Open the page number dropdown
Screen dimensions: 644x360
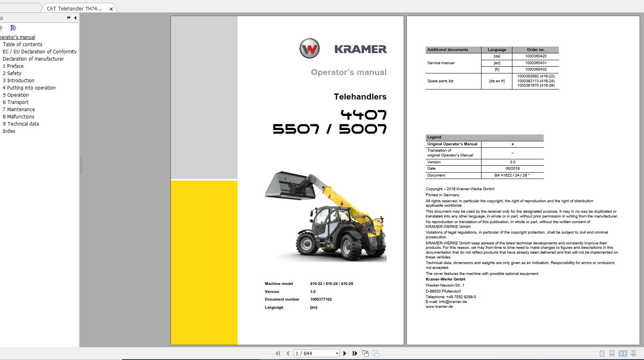tap(337, 354)
